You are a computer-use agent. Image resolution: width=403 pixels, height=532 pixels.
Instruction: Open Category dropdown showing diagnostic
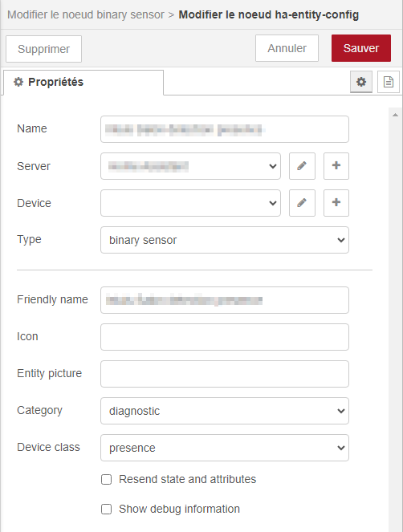click(225, 411)
